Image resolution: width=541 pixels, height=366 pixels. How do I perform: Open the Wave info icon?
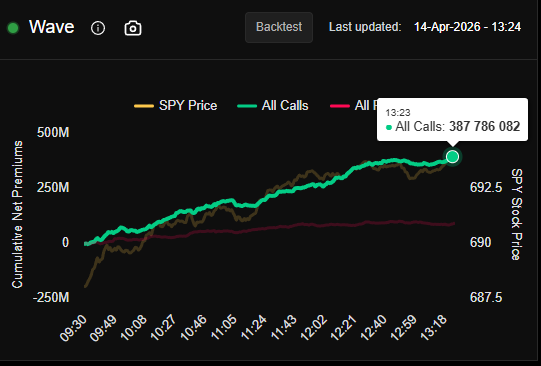pyautogui.click(x=98, y=28)
